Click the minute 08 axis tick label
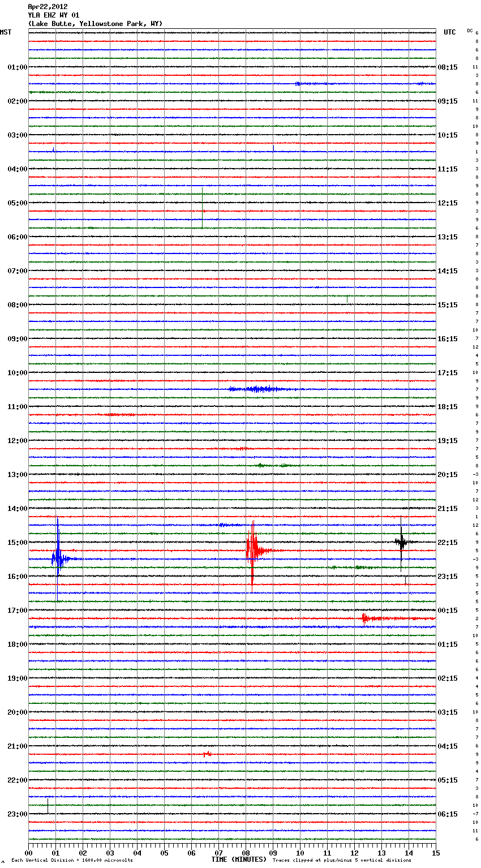 click(246, 853)
